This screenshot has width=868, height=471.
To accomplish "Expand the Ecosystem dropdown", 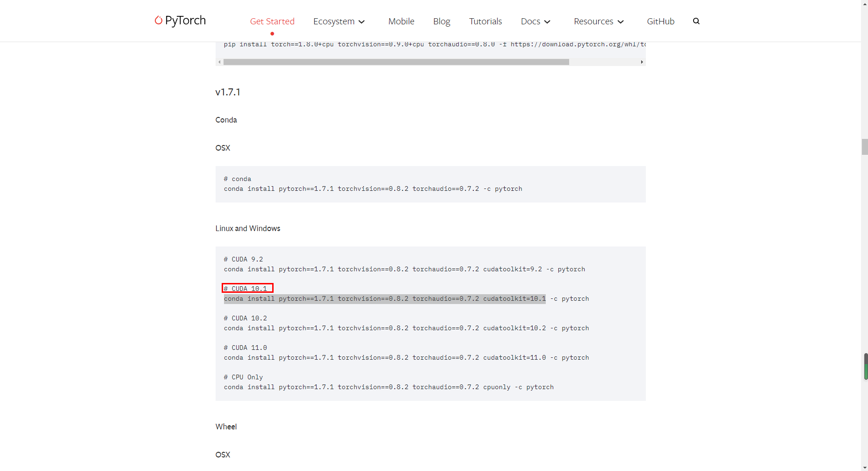I will coord(339,21).
